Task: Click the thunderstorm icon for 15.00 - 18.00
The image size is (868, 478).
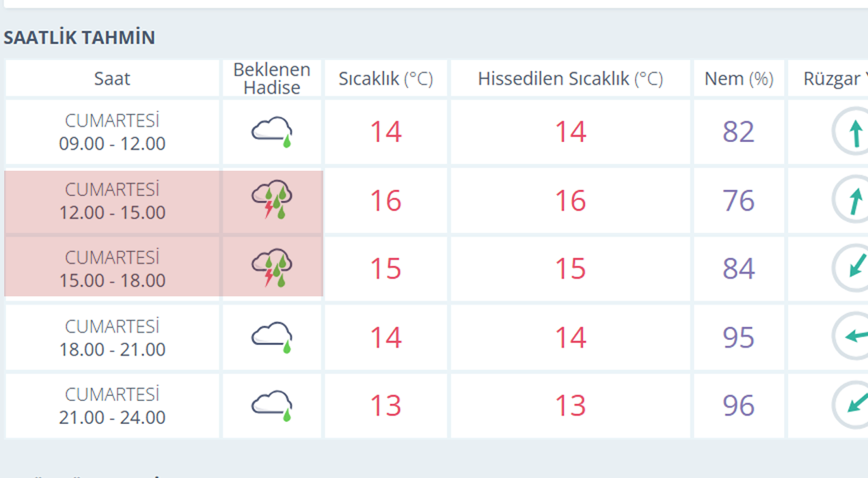Action: [x=272, y=268]
